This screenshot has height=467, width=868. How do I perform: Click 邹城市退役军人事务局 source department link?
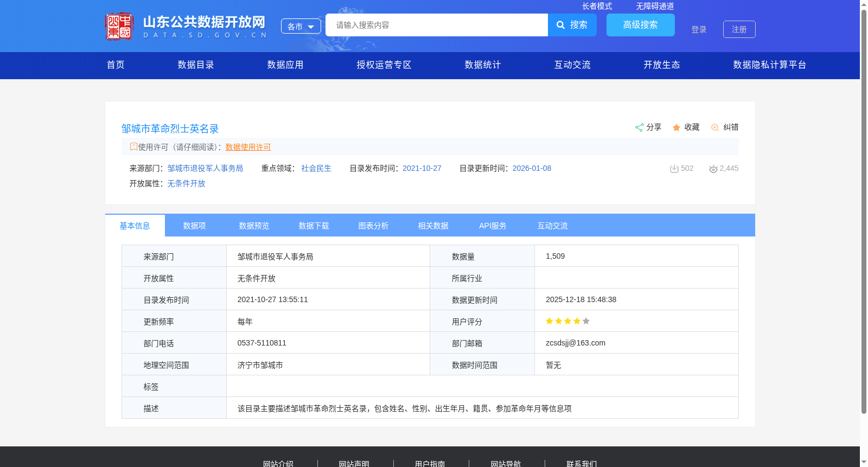205,168
